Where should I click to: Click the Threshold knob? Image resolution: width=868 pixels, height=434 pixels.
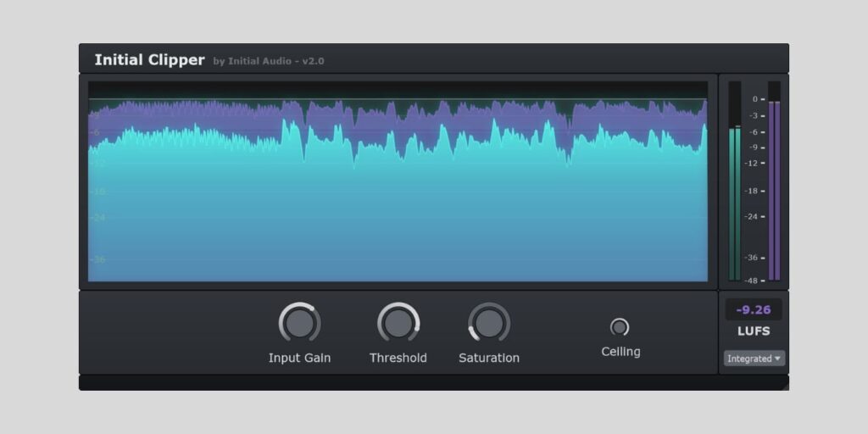[398, 323]
